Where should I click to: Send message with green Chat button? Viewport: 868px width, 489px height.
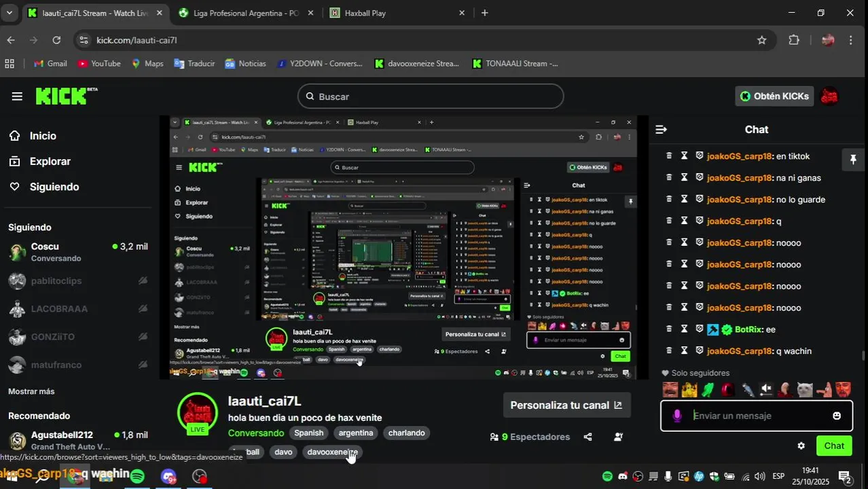coord(834,446)
